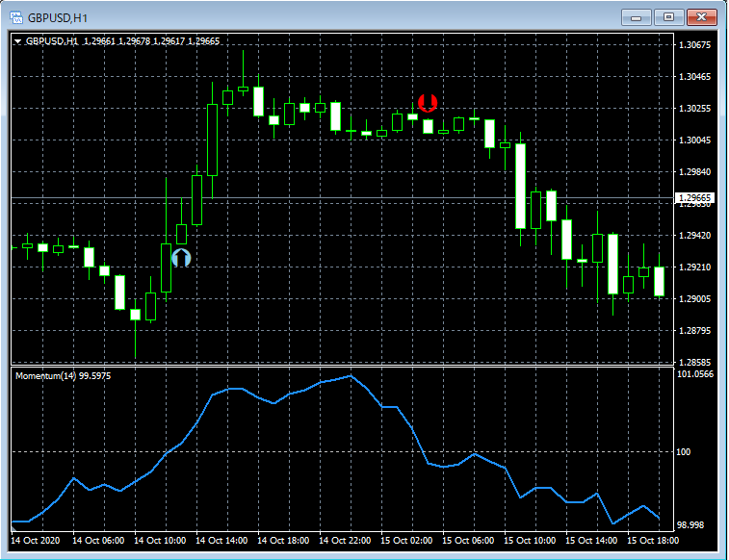
Task: Click the 14 Oct 14:00 time label
Action: tap(221, 541)
